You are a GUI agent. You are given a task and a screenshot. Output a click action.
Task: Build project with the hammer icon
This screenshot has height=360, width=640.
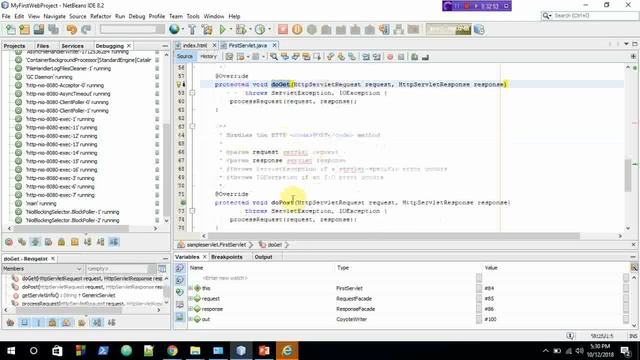pyautogui.click(x=192, y=29)
